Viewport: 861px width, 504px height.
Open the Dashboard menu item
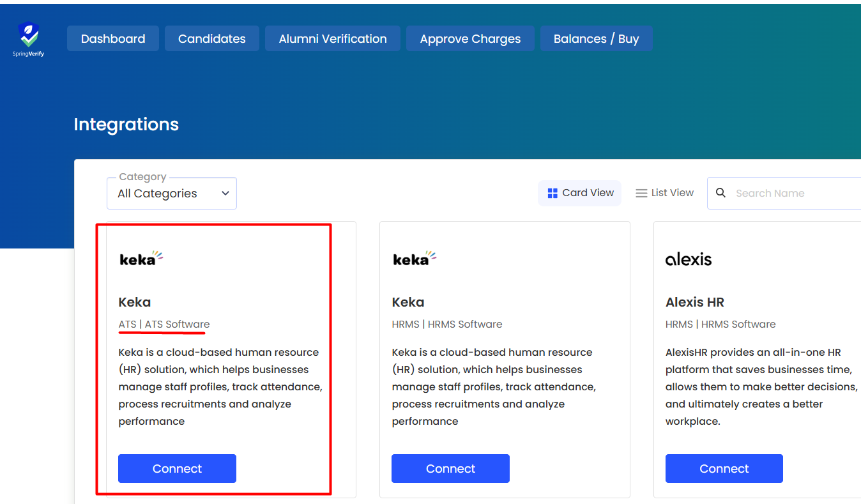pyautogui.click(x=113, y=39)
